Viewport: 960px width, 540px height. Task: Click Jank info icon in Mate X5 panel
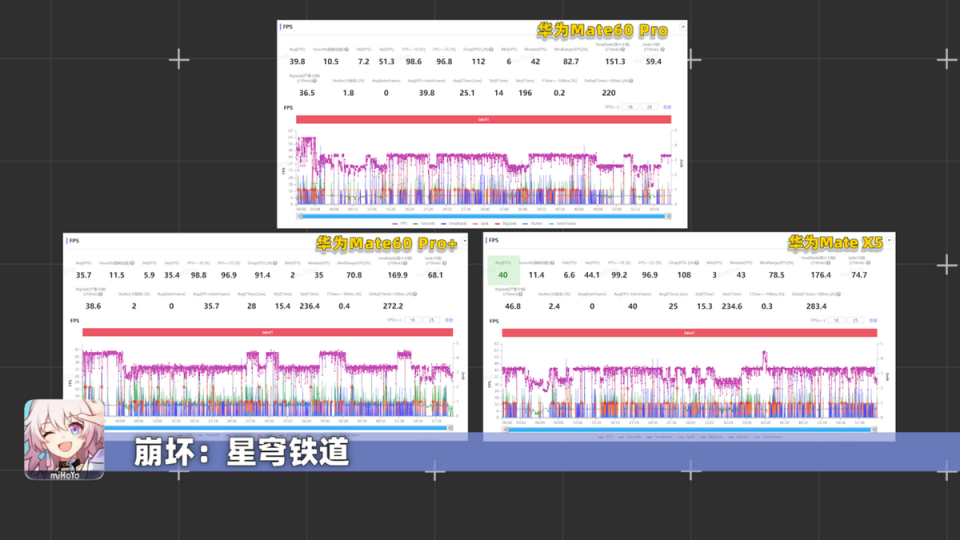point(868,263)
